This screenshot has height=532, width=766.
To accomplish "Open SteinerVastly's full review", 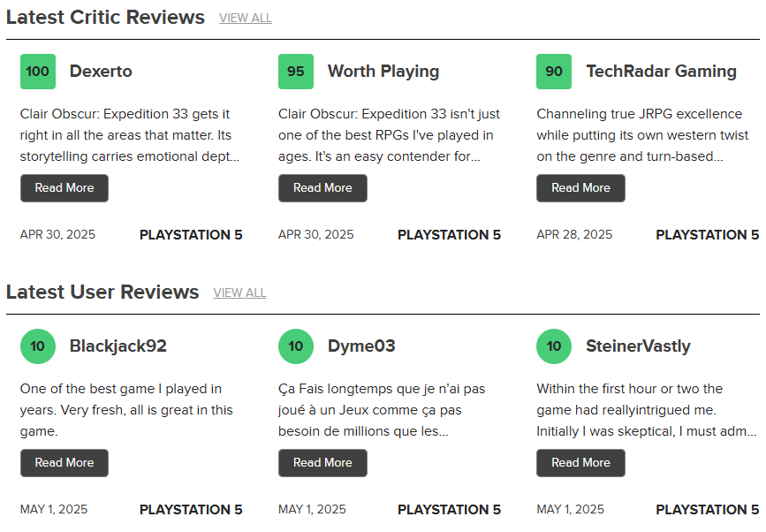I will (580, 463).
